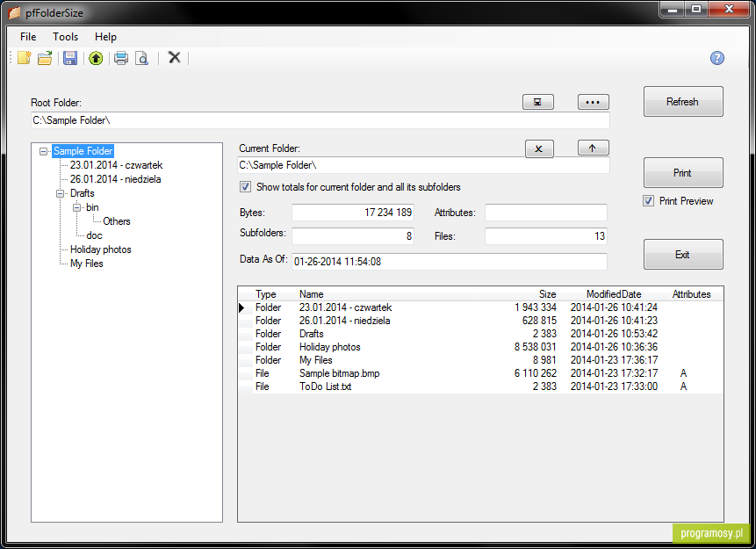
Task: Click the Data As Of timestamp field
Action: pyautogui.click(x=450, y=262)
